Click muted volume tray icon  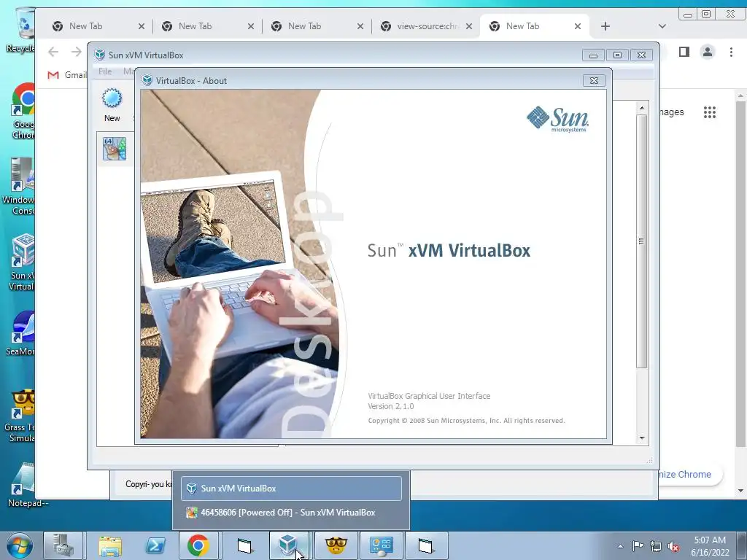[673, 547]
